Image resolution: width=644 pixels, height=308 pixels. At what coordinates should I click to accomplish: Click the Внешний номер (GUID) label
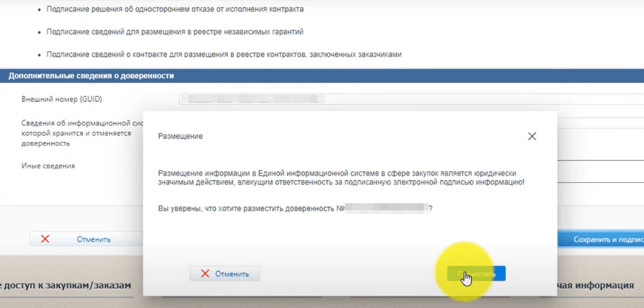[x=61, y=99]
